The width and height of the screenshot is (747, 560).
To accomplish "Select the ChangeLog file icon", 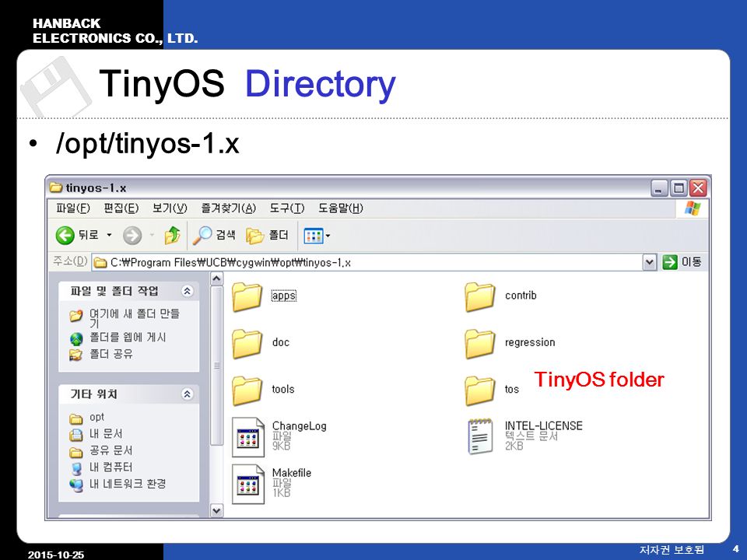I will (247, 437).
